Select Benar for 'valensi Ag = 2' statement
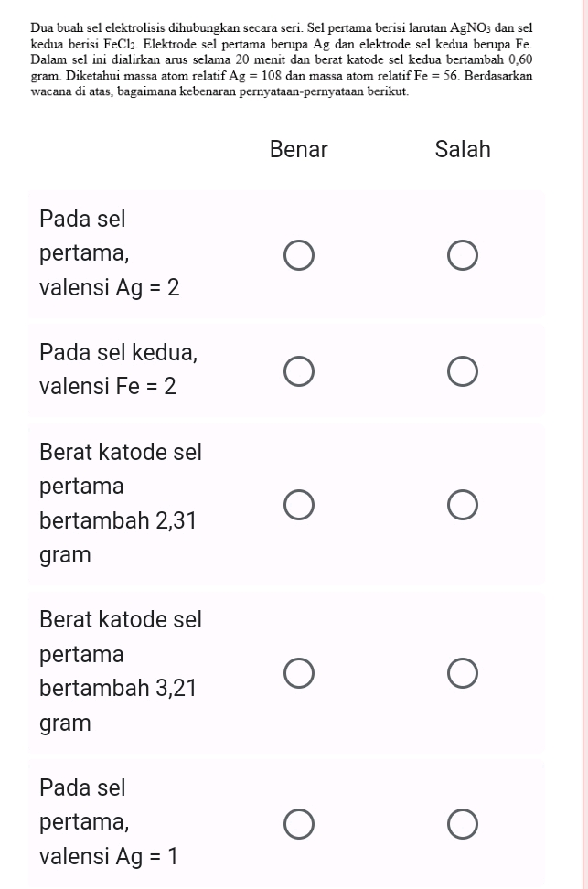588x889 pixels. point(298,255)
